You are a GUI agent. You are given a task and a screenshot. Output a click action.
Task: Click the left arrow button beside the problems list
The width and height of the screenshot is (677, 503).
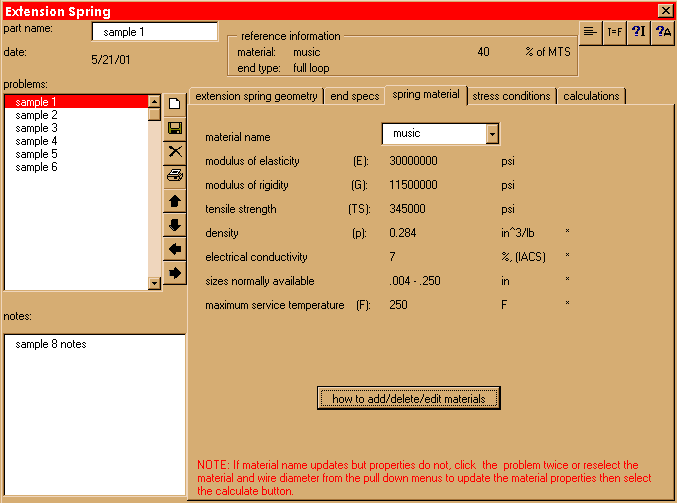pyautogui.click(x=175, y=248)
